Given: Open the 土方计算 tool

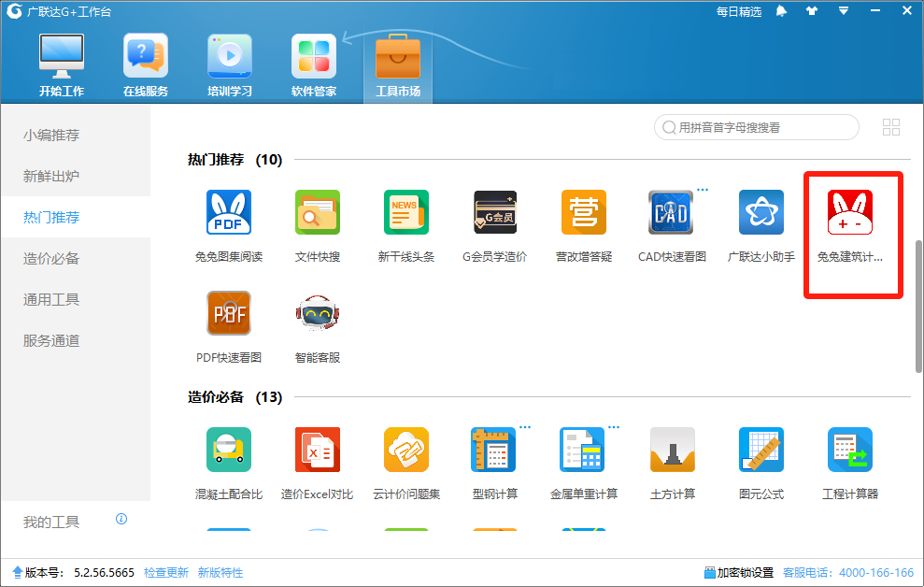Looking at the screenshot, I should 673,450.
